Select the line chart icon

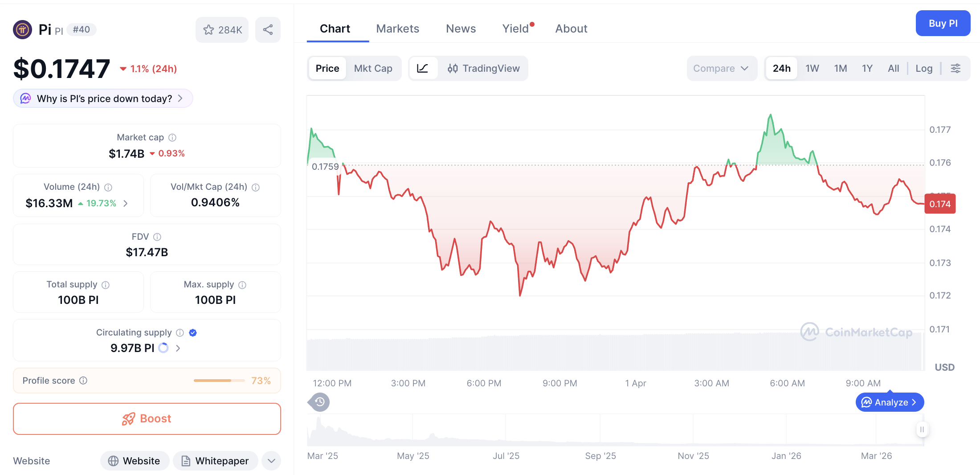click(423, 68)
